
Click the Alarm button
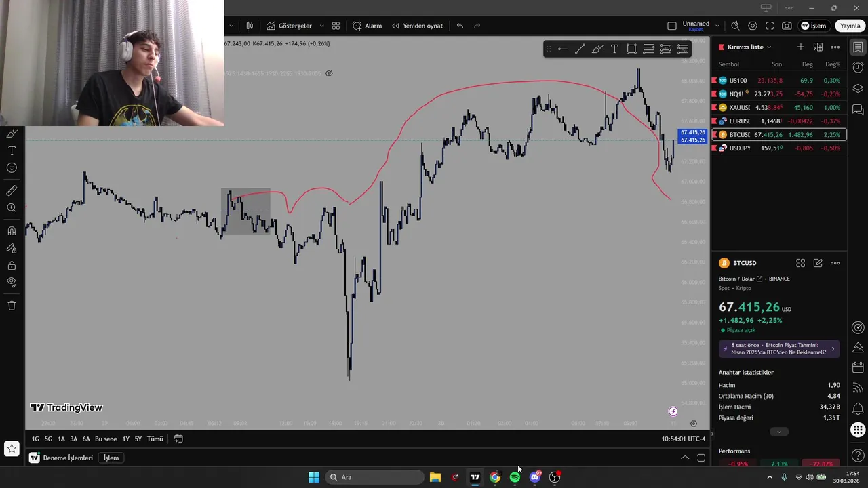(368, 26)
